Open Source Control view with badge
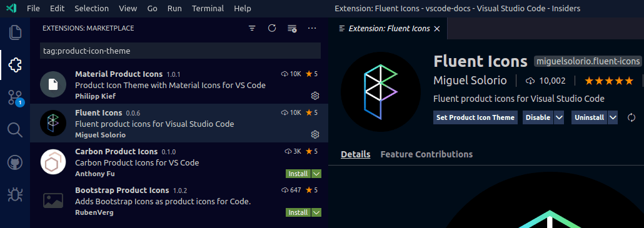This screenshot has width=644, height=228. [x=16, y=97]
